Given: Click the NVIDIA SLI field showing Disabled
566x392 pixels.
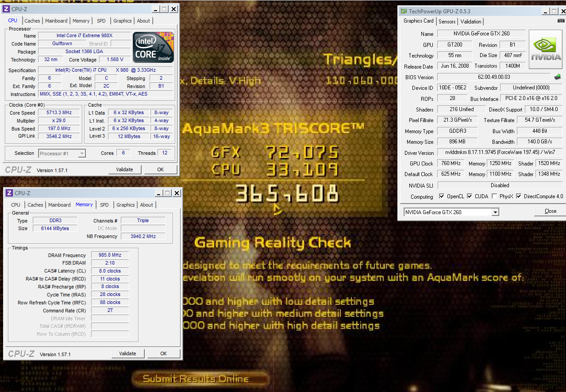Looking at the screenshot, I should [x=500, y=185].
